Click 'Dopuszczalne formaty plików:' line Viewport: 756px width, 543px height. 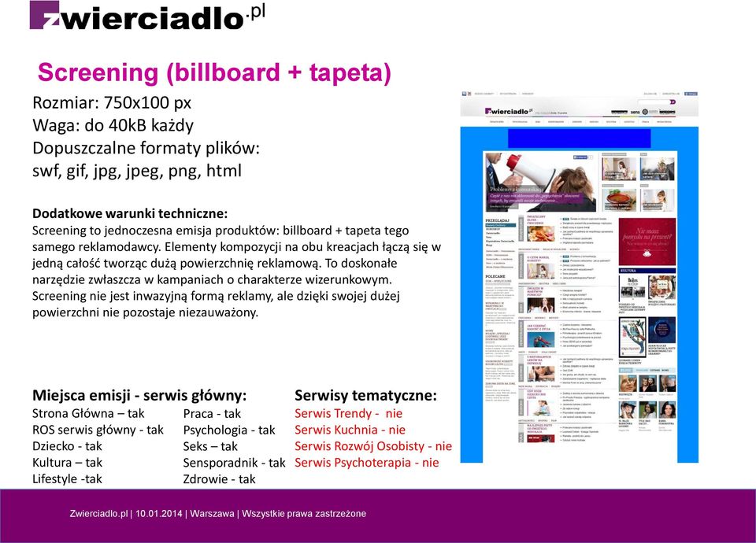click(146, 148)
